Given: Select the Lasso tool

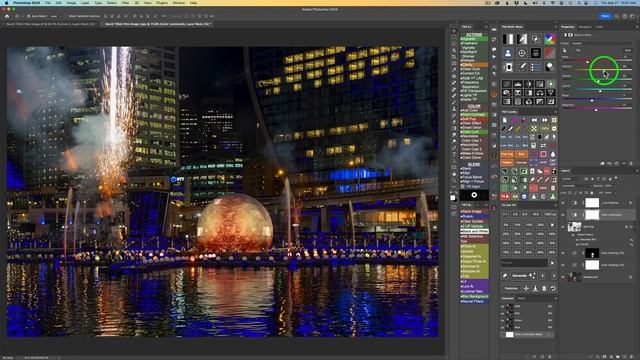Looking at the screenshot, I should pyautogui.click(x=454, y=44).
